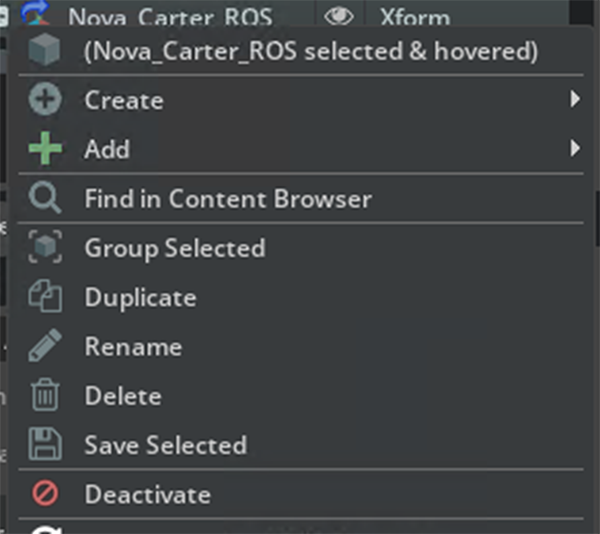Choose Delete from the context menu
Screen dimensions: 600x534
(123, 396)
